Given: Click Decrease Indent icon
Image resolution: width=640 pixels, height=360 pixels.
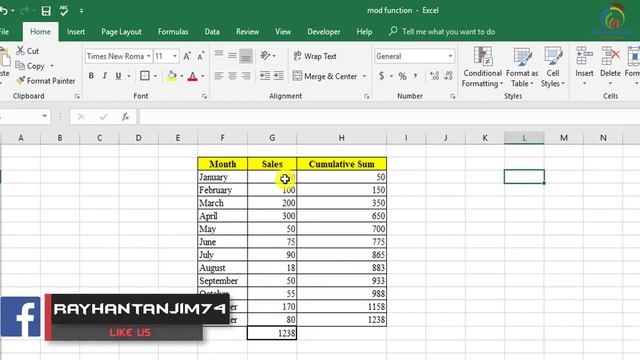Looking at the screenshot, I should [265, 76].
